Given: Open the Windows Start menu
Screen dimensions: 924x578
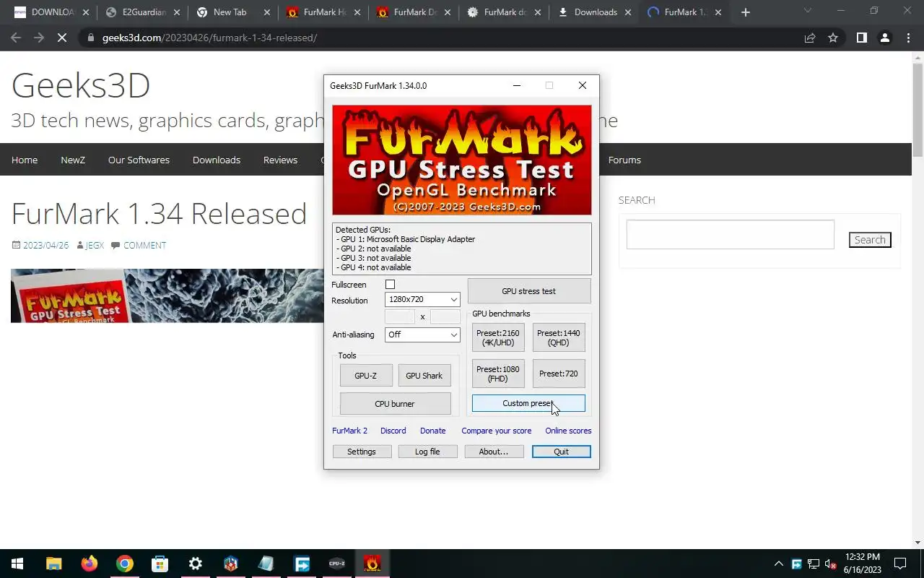Looking at the screenshot, I should pos(17,564).
